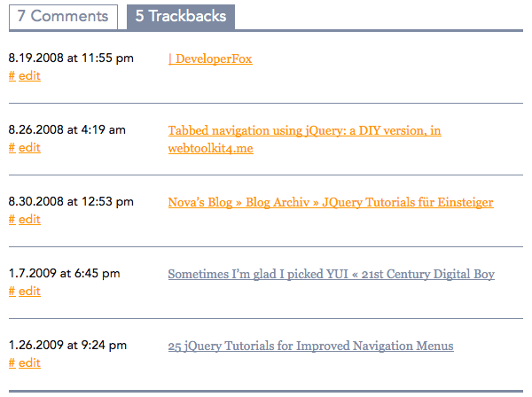Click edit under the 8.19.2008 trackback

coord(29,76)
